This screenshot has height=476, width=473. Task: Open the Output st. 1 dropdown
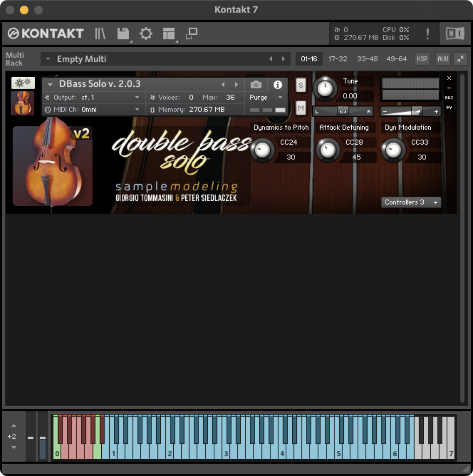(x=92, y=98)
